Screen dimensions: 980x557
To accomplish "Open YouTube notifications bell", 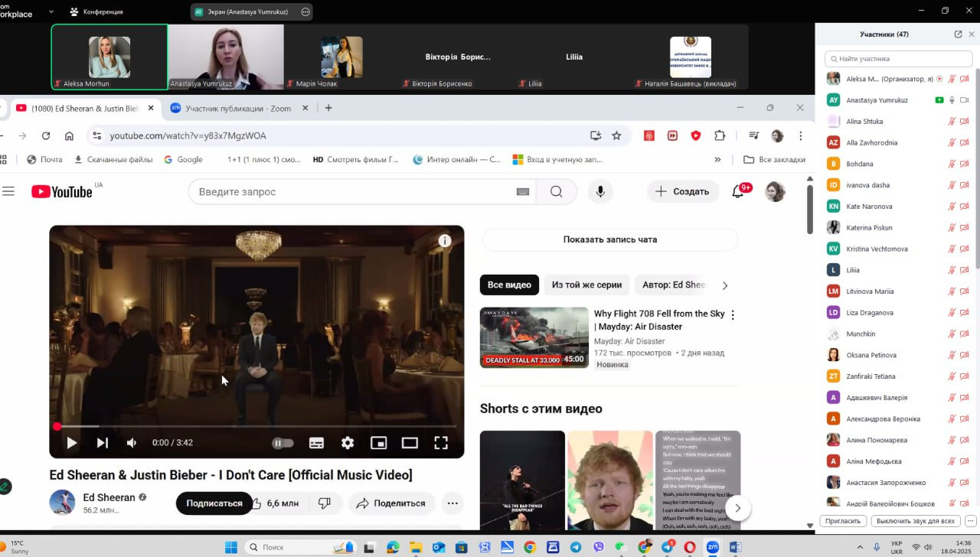I will [x=738, y=191].
